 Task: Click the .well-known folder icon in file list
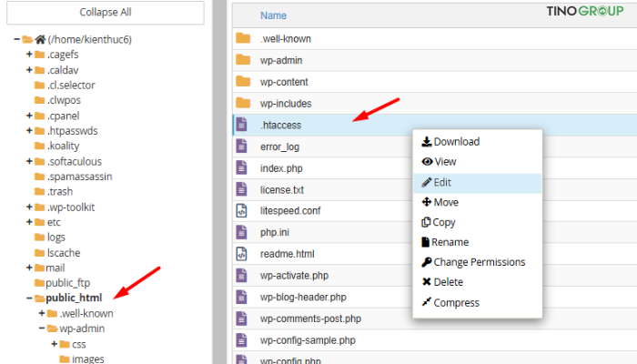(x=243, y=38)
